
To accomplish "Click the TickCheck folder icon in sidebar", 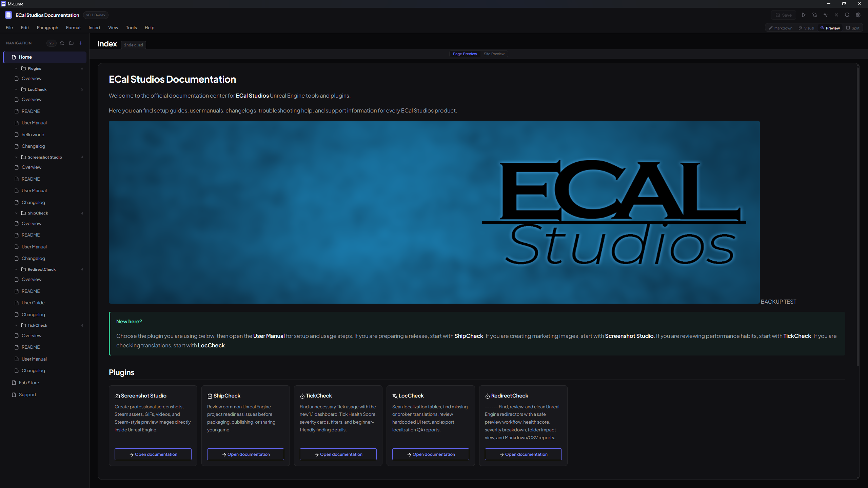I will click(x=23, y=325).
